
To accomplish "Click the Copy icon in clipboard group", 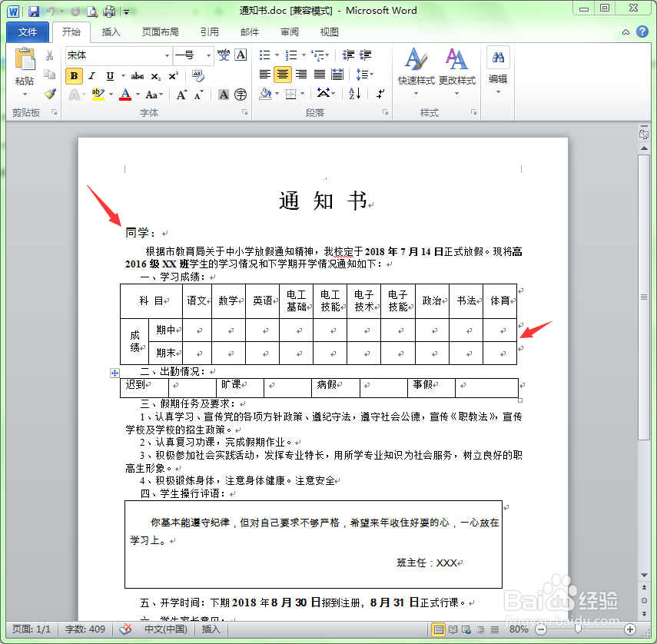I will [x=49, y=75].
